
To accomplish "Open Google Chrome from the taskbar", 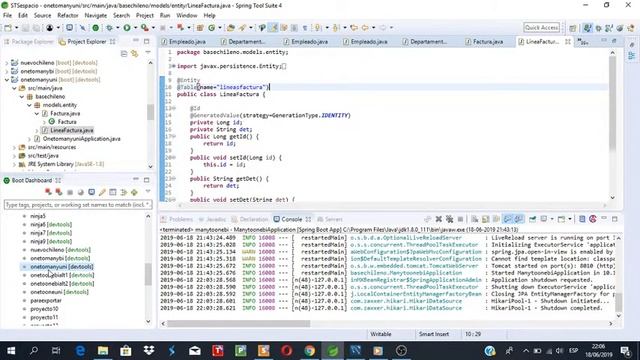I will click(310, 351).
